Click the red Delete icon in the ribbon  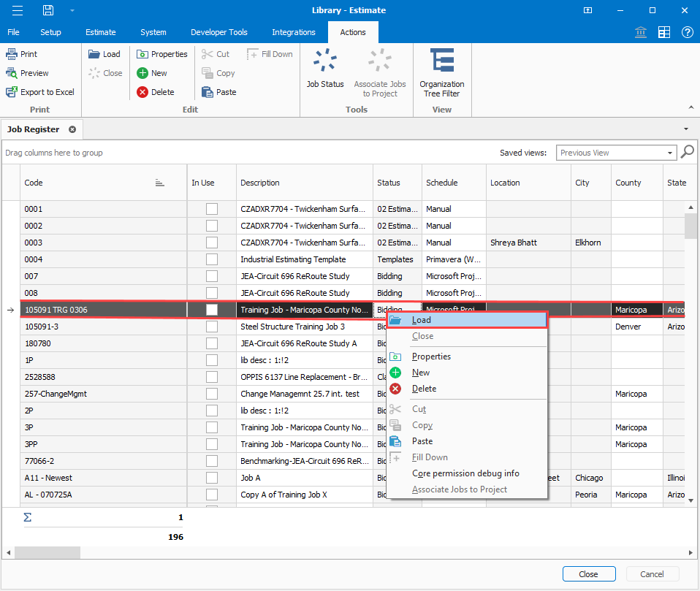pyautogui.click(x=142, y=92)
